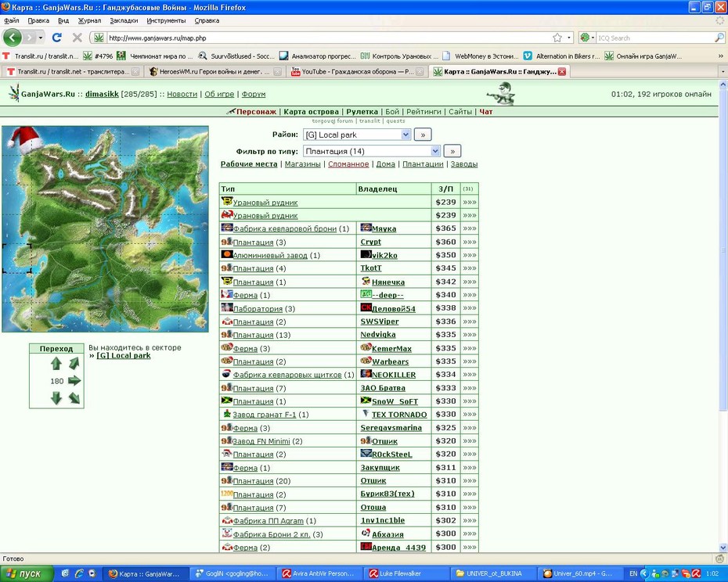Bookmark page with the star icon

point(557,38)
